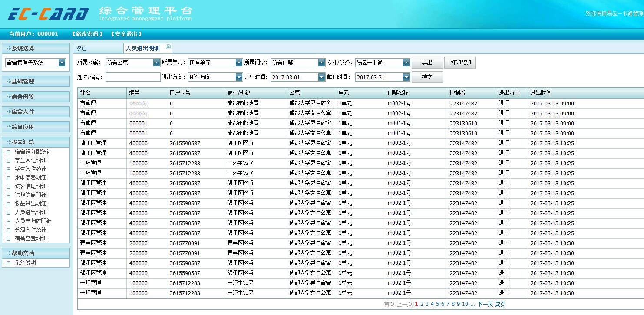Expand the 宿舍资源 menu section
Viewport: 644px width, 315px height.
pos(36,96)
